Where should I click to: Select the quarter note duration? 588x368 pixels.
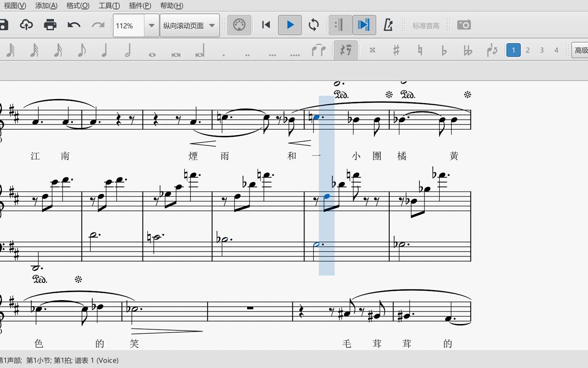tap(105, 50)
